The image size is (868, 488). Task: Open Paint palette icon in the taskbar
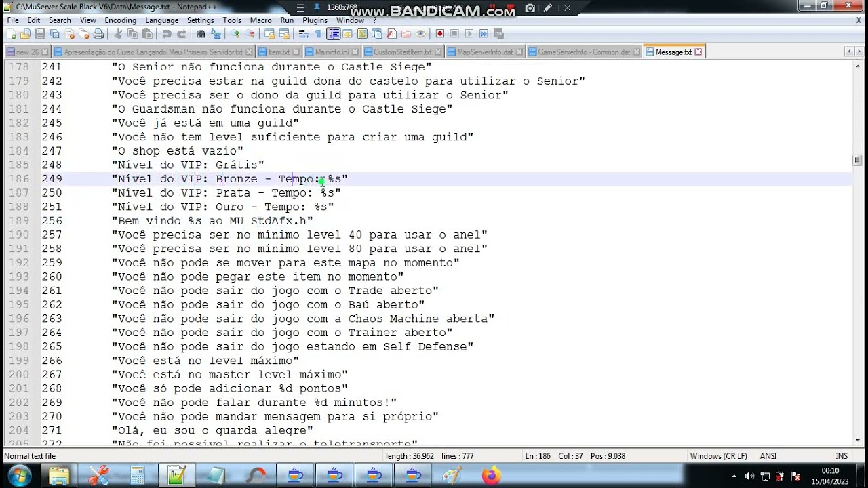452,476
